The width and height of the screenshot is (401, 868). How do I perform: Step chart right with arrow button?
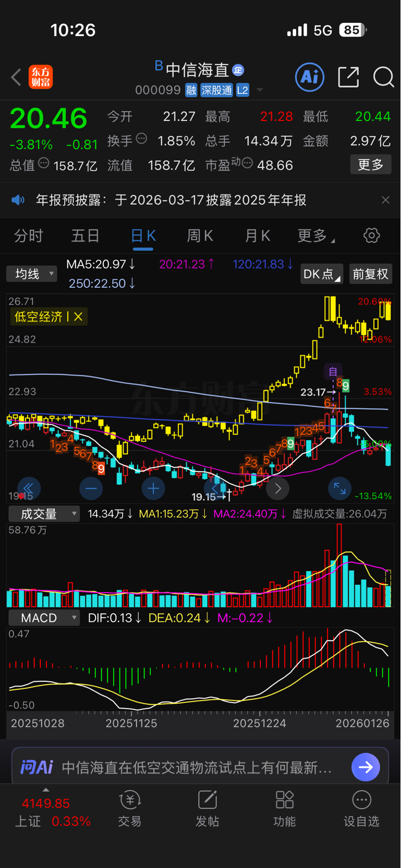point(278,488)
